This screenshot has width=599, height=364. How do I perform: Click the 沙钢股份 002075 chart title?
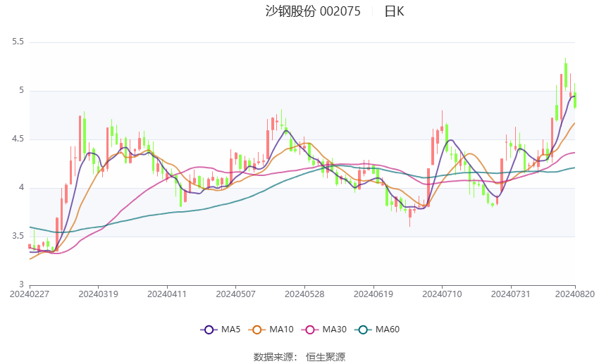click(312, 11)
